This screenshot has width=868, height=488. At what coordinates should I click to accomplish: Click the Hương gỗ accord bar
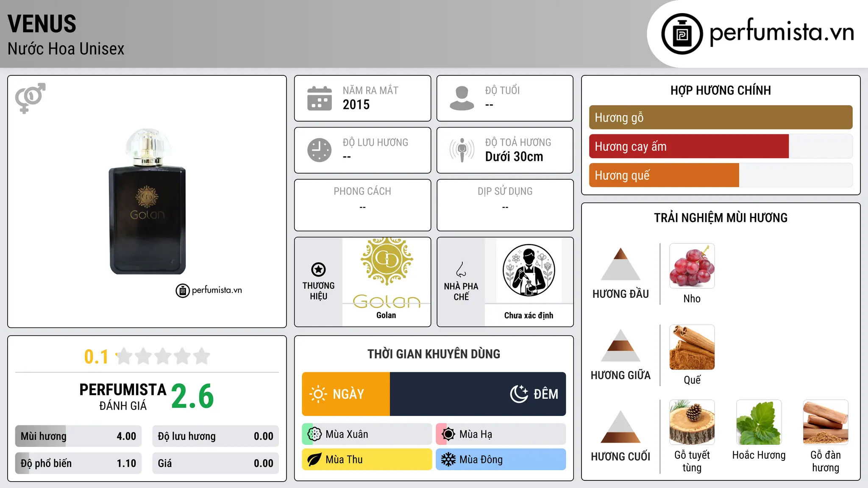(721, 117)
